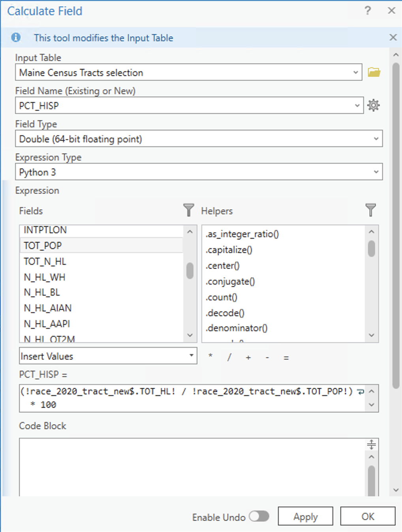
Task: Dismiss the input table modification warning
Action: [393, 37]
